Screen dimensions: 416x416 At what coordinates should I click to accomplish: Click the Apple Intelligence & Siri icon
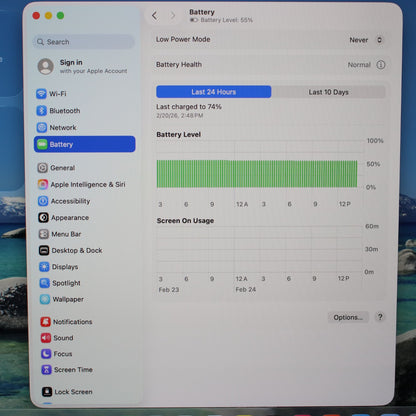[x=43, y=184]
